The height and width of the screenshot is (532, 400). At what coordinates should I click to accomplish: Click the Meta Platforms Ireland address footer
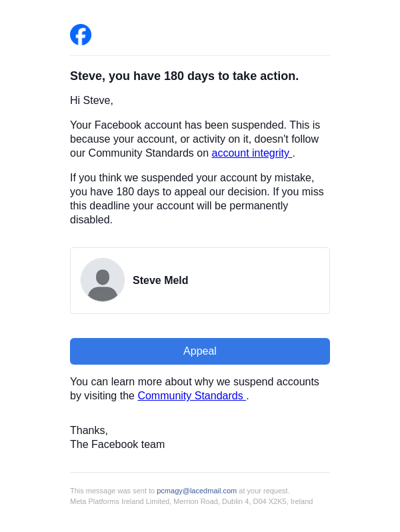191,501
